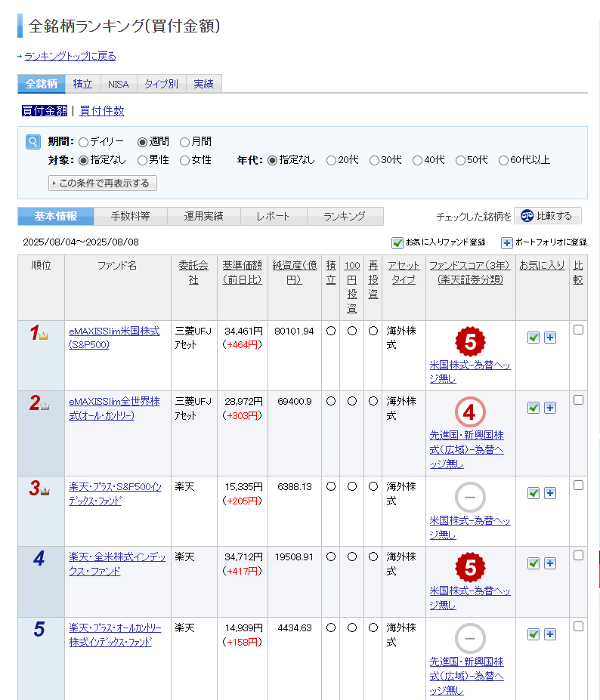
Task: Switch to the 運用実績 info tab
Action: tap(204, 217)
